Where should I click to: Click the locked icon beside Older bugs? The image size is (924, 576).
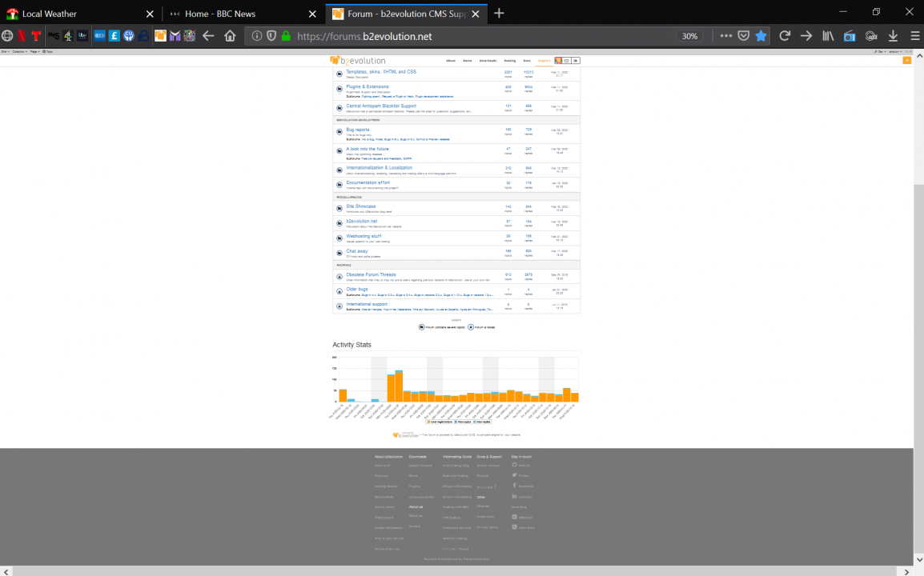point(339,291)
